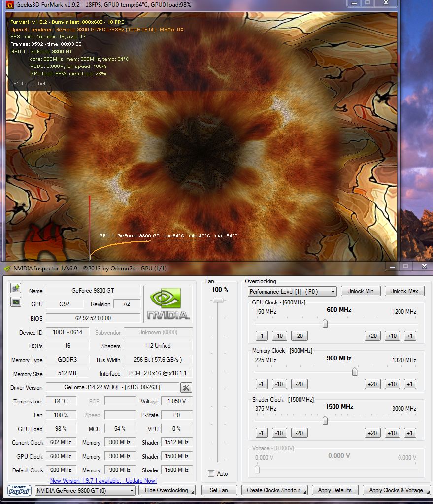The width and height of the screenshot is (433, 504).
Task: Decrease Shader Clock by 1 MHz
Action: coord(262,433)
